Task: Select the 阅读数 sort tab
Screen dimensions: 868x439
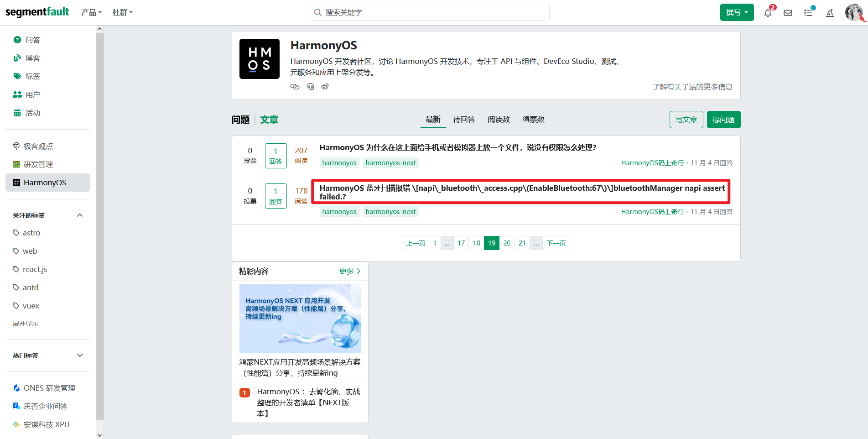Action: pyautogui.click(x=499, y=120)
